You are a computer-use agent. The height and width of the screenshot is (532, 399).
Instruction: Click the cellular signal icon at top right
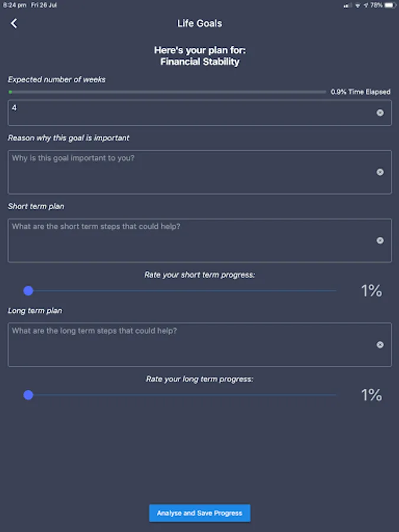pos(346,5)
